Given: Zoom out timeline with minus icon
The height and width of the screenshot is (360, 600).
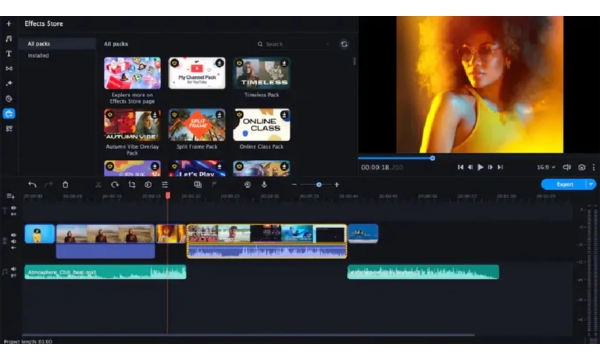Looking at the screenshot, I should coord(294,185).
